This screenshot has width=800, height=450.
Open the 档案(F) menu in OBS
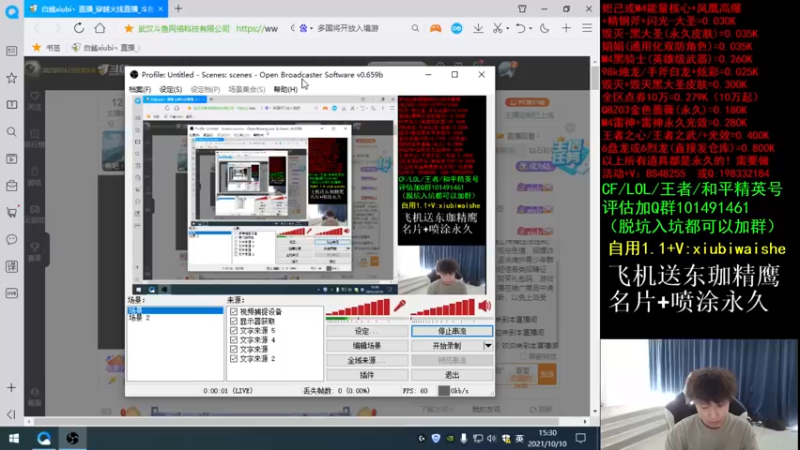click(x=140, y=89)
